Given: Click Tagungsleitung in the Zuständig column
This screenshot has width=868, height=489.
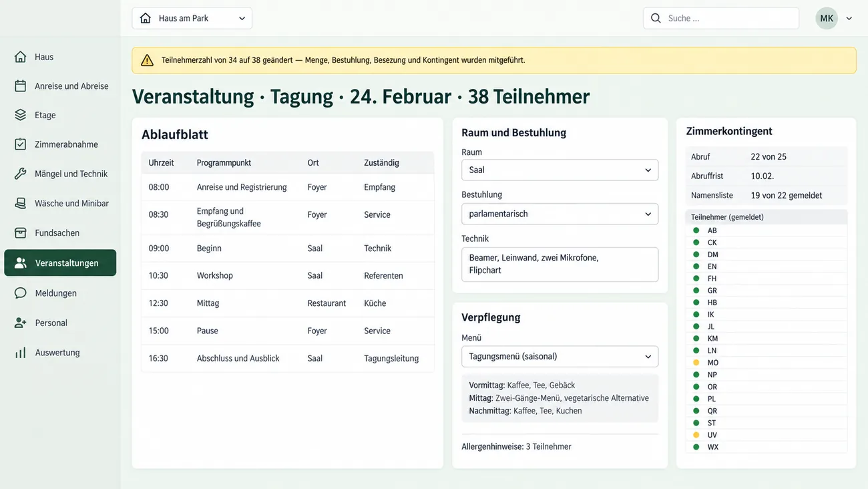Looking at the screenshot, I should [x=391, y=358].
